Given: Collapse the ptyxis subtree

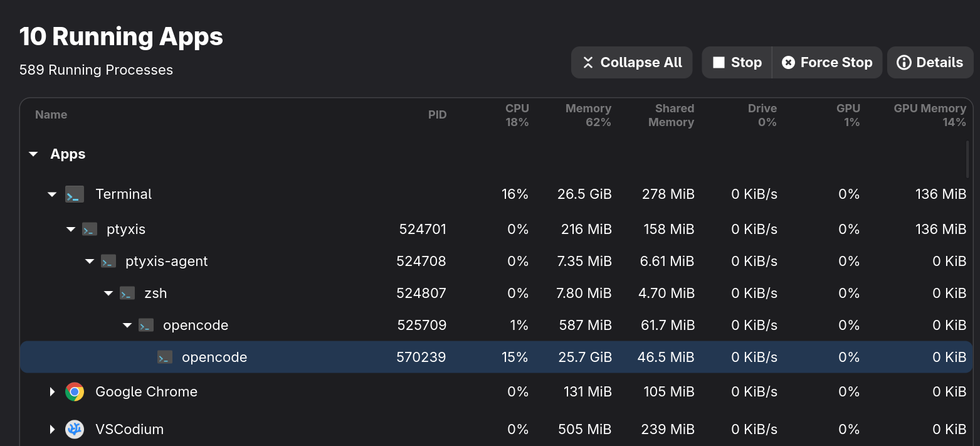Looking at the screenshot, I should (x=71, y=230).
